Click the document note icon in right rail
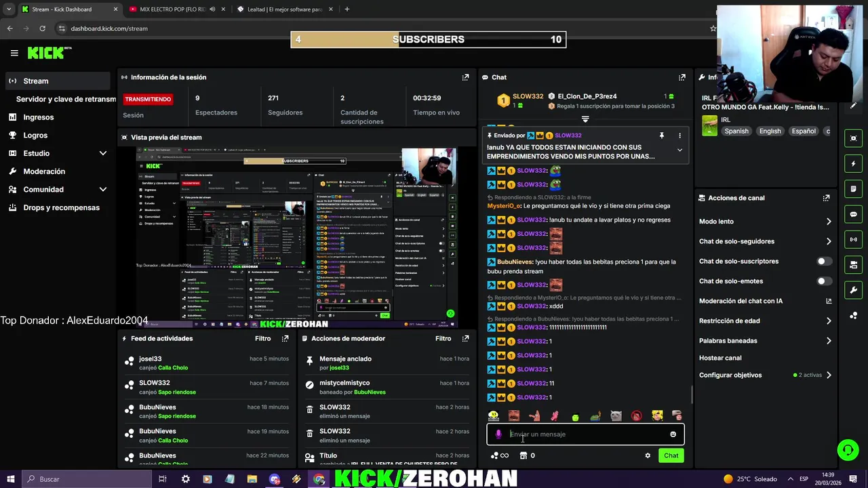Screen dimensions: 868x488 [x=853, y=188]
